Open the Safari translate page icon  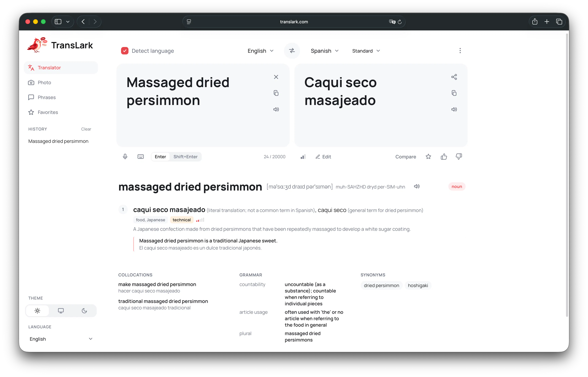coord(392,22)
